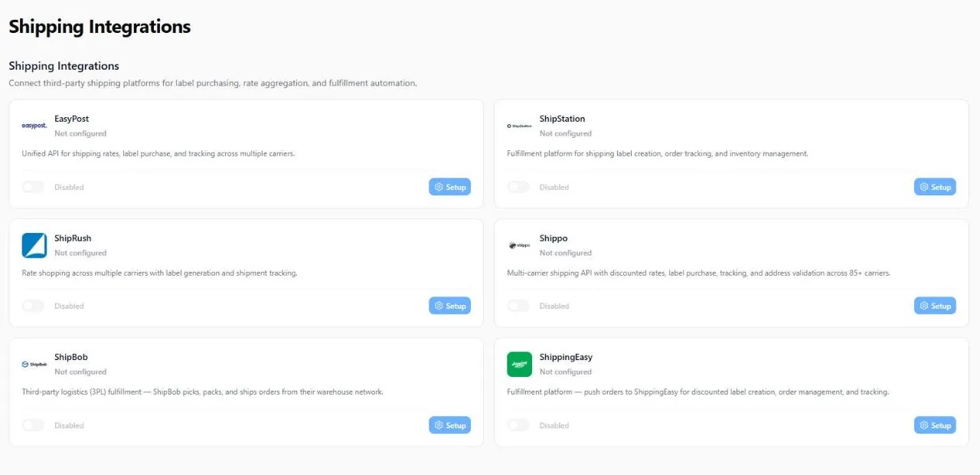Click ShipStation's Disabled label

pyautogui.click(x=554, y=187)
